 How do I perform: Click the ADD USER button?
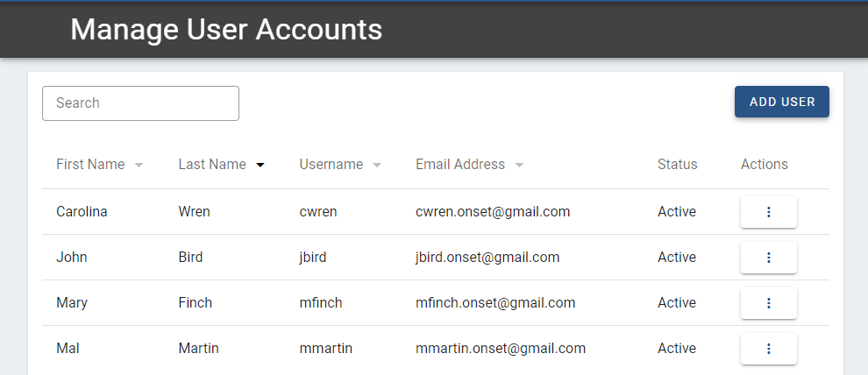(782, 102)
